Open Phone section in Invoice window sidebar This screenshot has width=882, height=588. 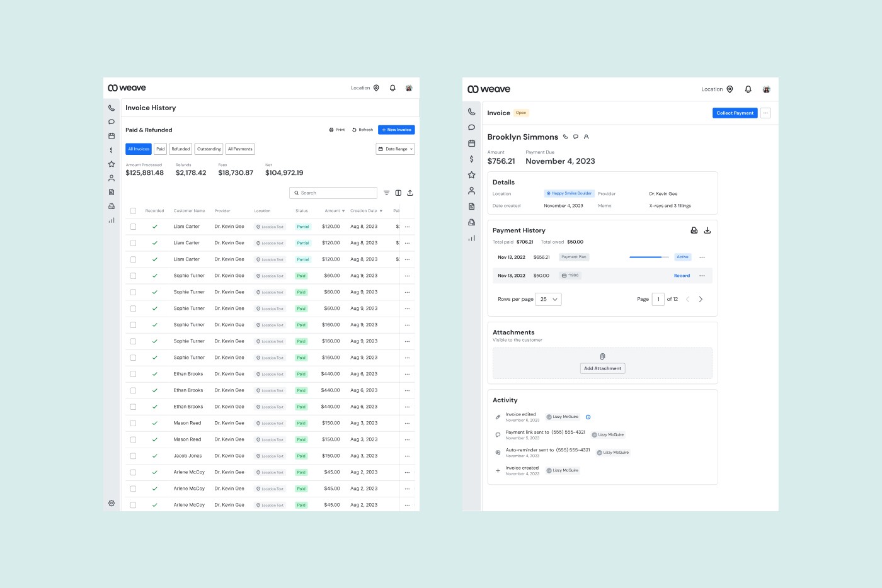[471, 111]
